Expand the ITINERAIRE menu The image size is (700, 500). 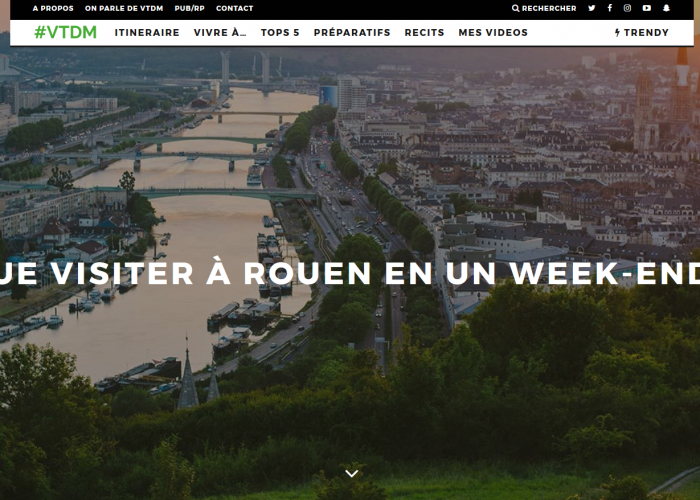click(147, 33)
